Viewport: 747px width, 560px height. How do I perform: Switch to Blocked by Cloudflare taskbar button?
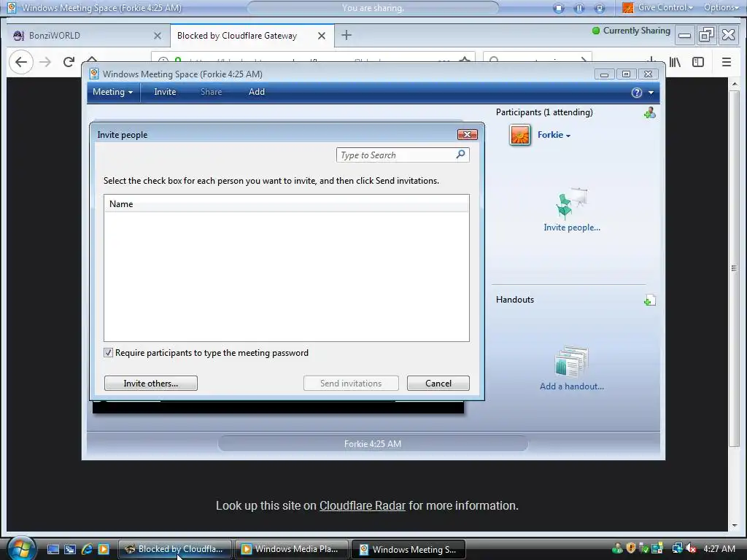174,549
